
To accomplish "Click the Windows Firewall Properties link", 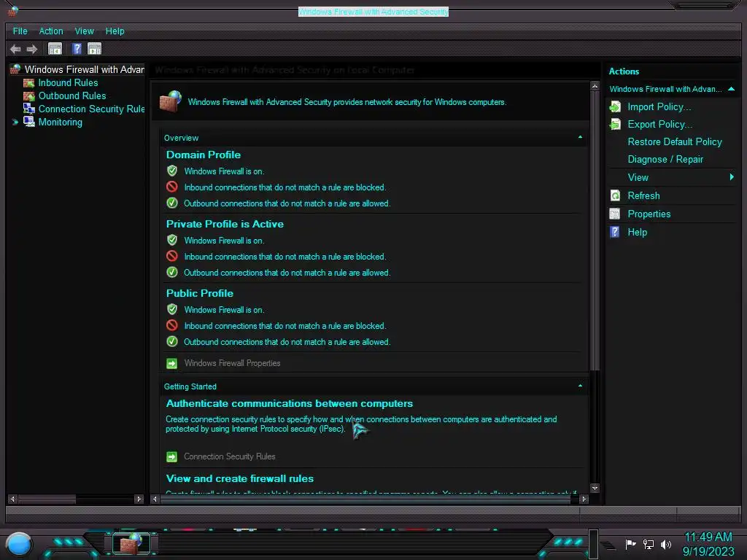I will 232,363.
